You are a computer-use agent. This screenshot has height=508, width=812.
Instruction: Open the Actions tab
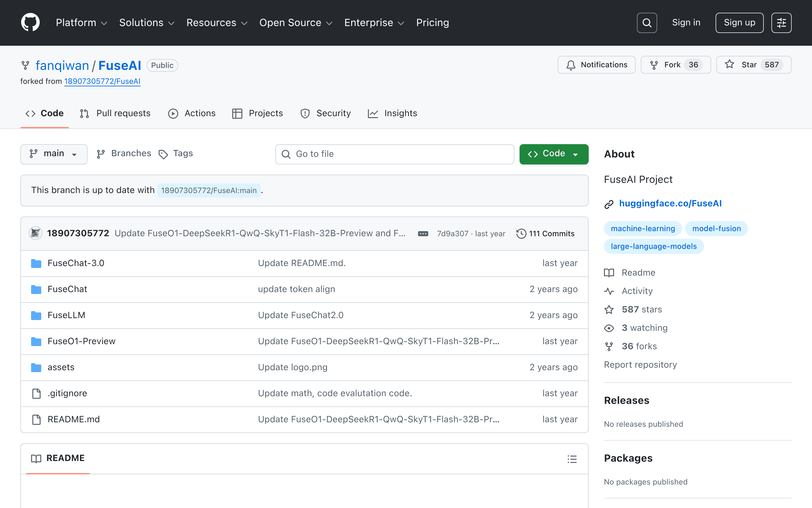[192, 114]
